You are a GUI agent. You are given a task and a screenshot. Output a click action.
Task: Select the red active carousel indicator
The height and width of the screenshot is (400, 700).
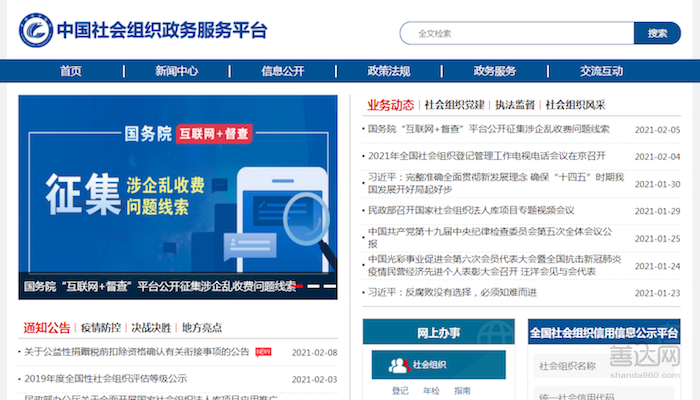pos(296,286)
